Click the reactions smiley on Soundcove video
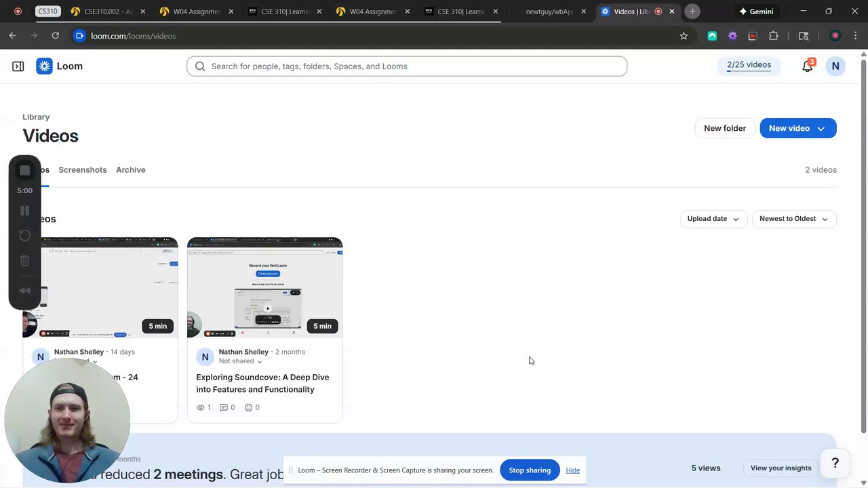Image resolution: width=868 pixels, height=488 pixels. point(248,407)
